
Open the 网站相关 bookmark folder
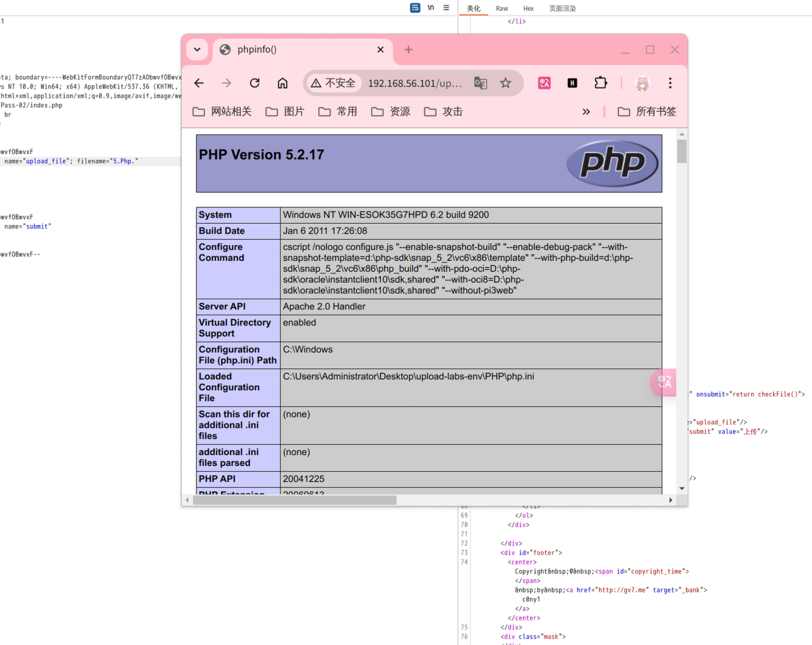point(222,111)
